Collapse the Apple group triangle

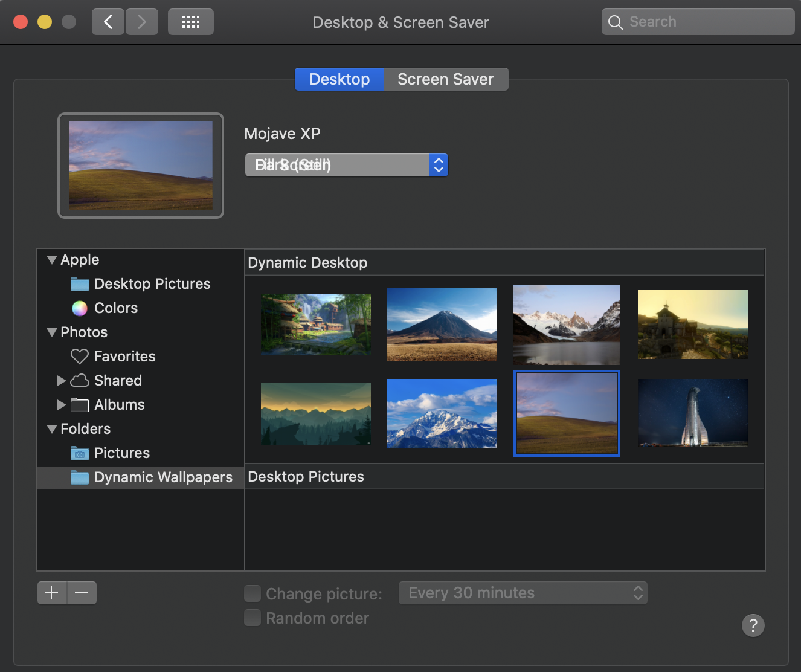52,260
